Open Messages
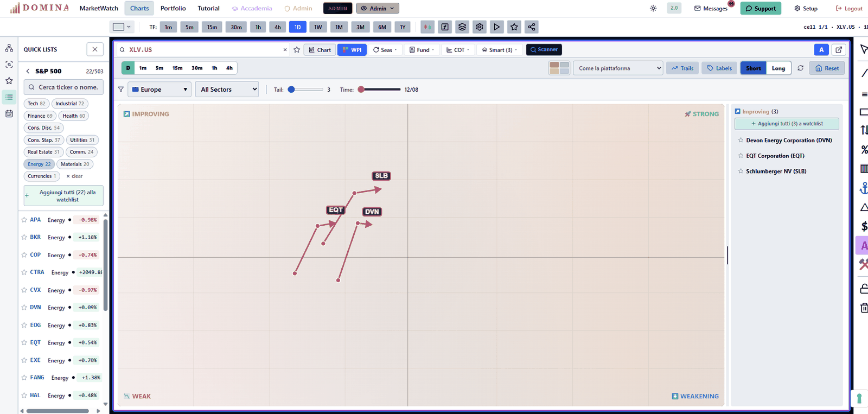 (711, 8)
